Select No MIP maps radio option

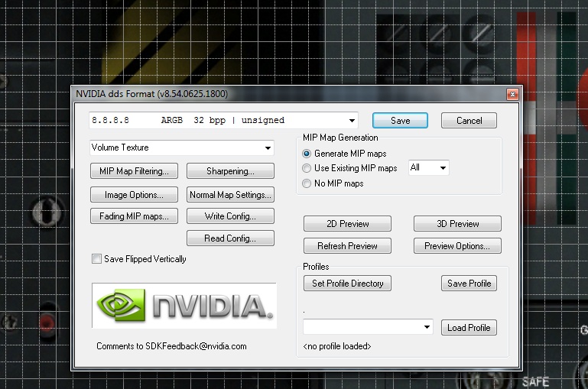[307, 183]
